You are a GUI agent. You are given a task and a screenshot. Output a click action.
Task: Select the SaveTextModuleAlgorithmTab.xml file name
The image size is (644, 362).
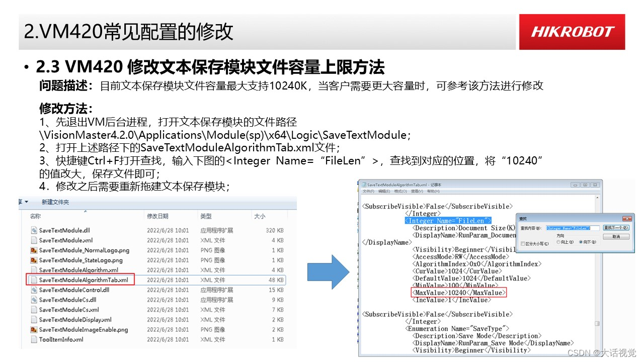pyautogui.click(x=84, y=280)
